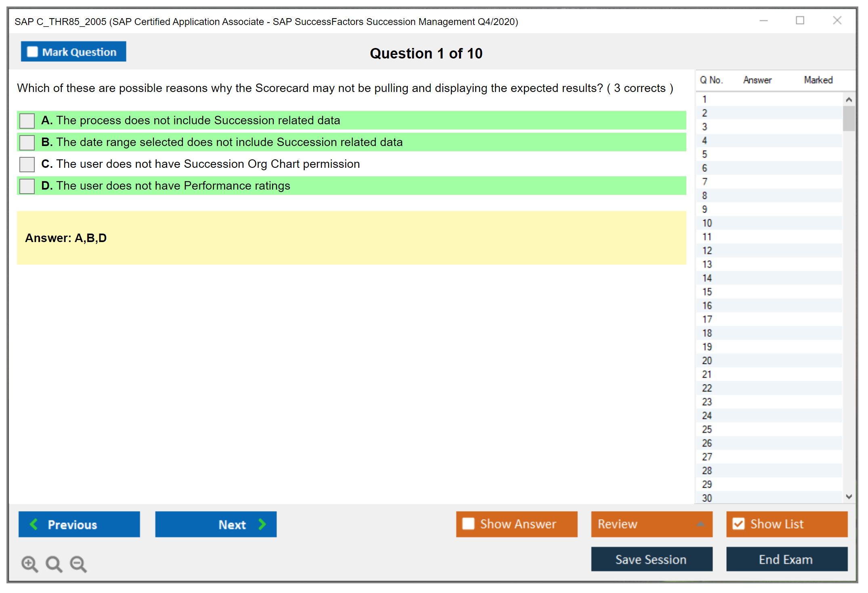
Task: Tick the checkbox for option C
Action: tap(27, 164)
